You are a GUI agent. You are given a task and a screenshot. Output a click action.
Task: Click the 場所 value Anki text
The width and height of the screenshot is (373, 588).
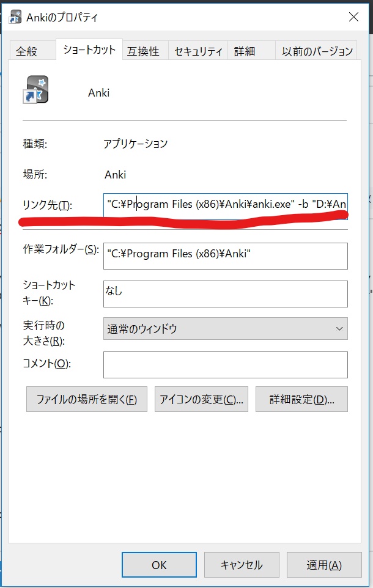click(x=115, y=175)
